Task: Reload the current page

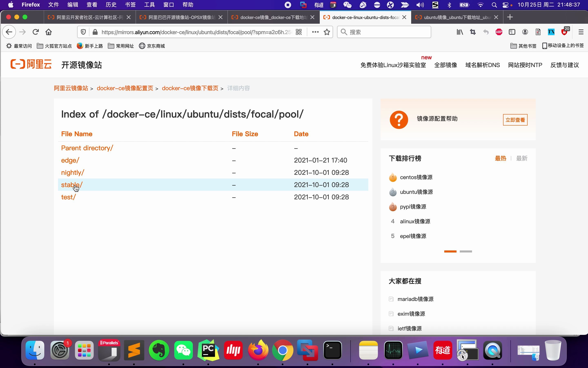Action: point(36,32)
